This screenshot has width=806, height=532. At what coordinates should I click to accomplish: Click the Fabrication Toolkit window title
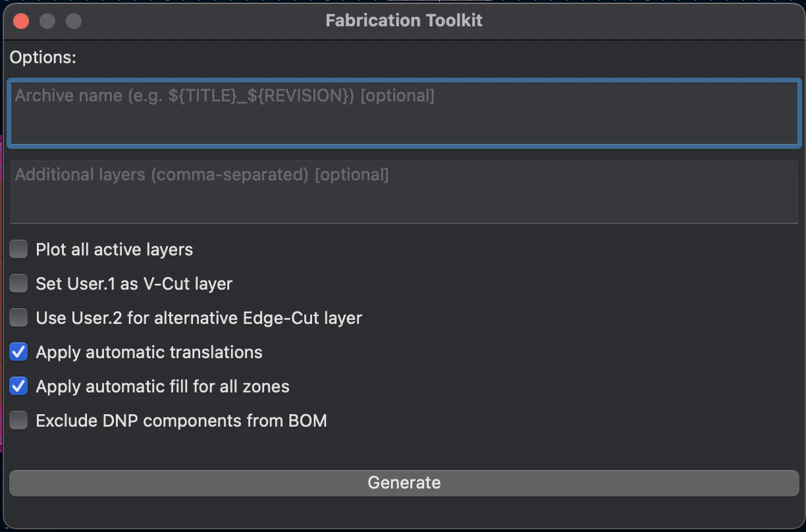404,20
